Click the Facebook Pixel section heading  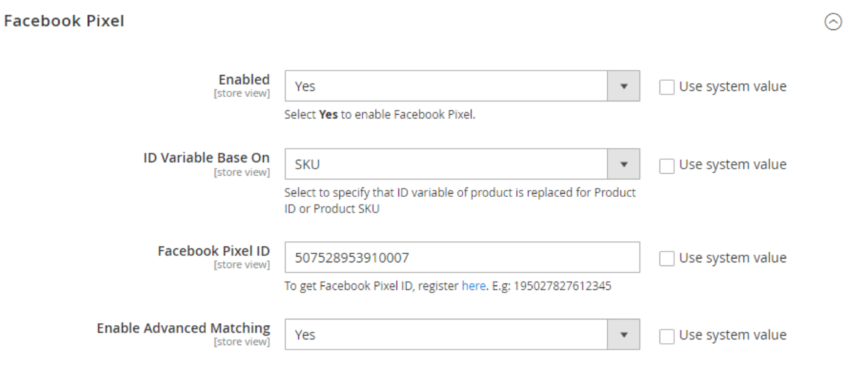pos(64,21)
